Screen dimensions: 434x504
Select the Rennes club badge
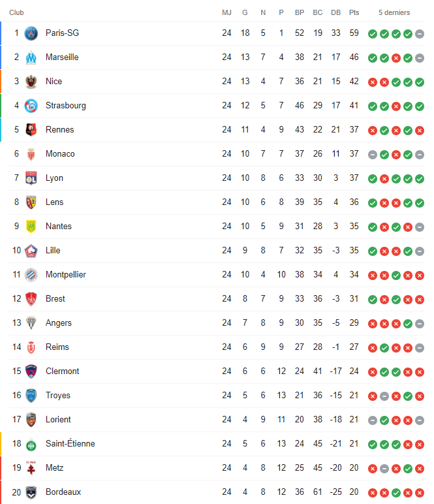[31, 130]
